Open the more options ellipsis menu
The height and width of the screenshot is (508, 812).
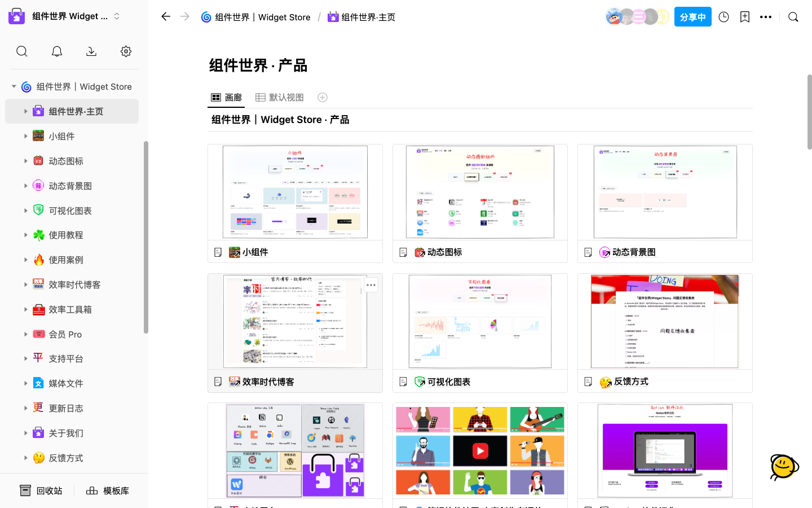766,17
